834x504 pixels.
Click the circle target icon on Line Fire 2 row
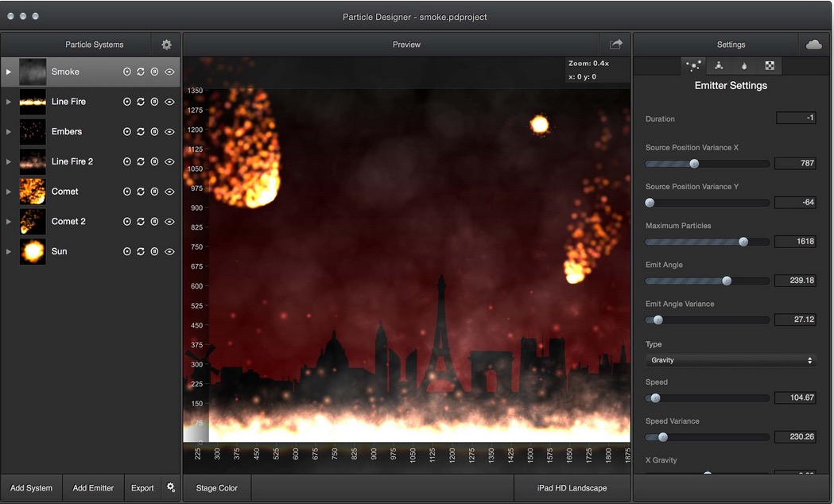tap(127, 161)
